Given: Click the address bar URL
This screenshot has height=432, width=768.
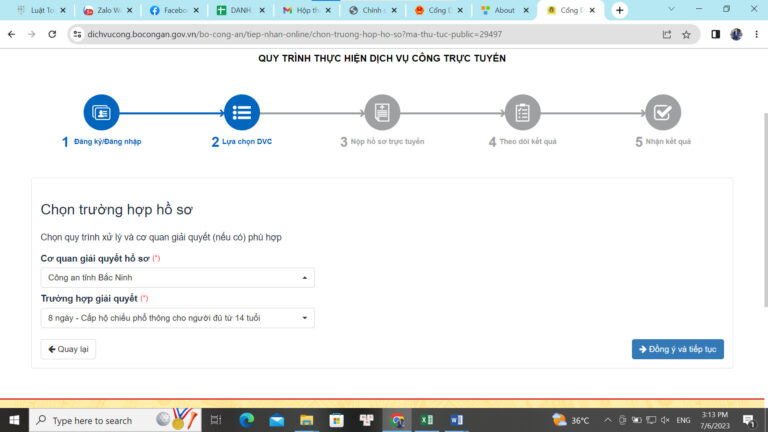Looking at the screenshot, I should [294, 34].
